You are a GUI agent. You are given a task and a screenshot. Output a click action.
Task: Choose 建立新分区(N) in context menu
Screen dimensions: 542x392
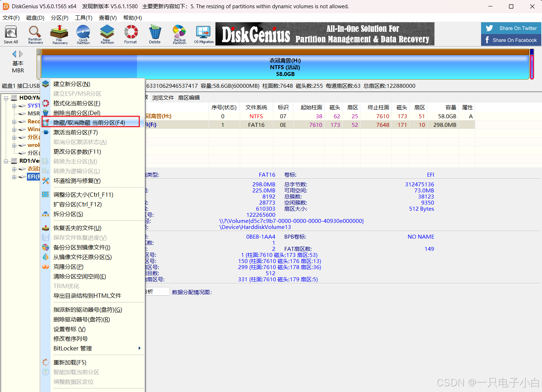coord(92,84)
